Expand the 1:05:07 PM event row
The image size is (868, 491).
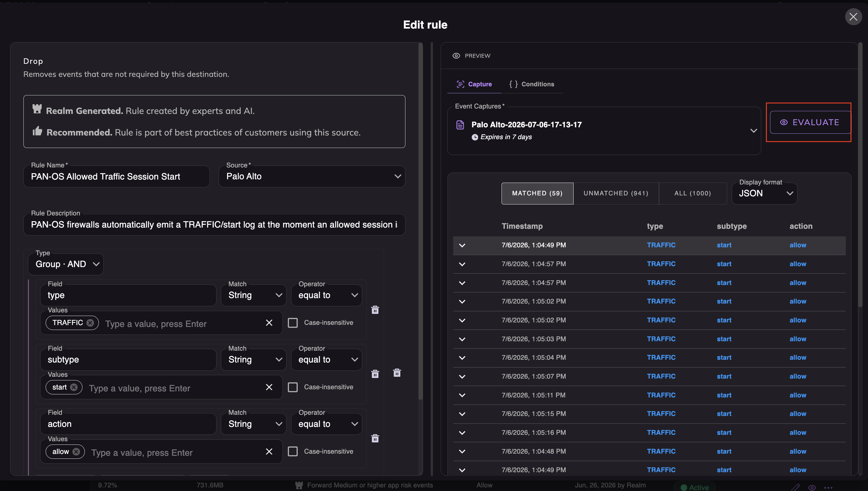pos(462,377)
